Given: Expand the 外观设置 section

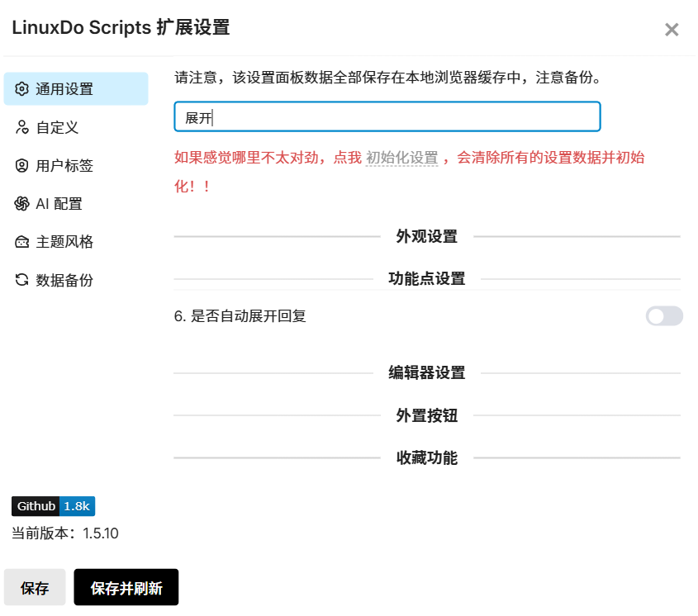Looking at the screenshot, I should 426,236.
